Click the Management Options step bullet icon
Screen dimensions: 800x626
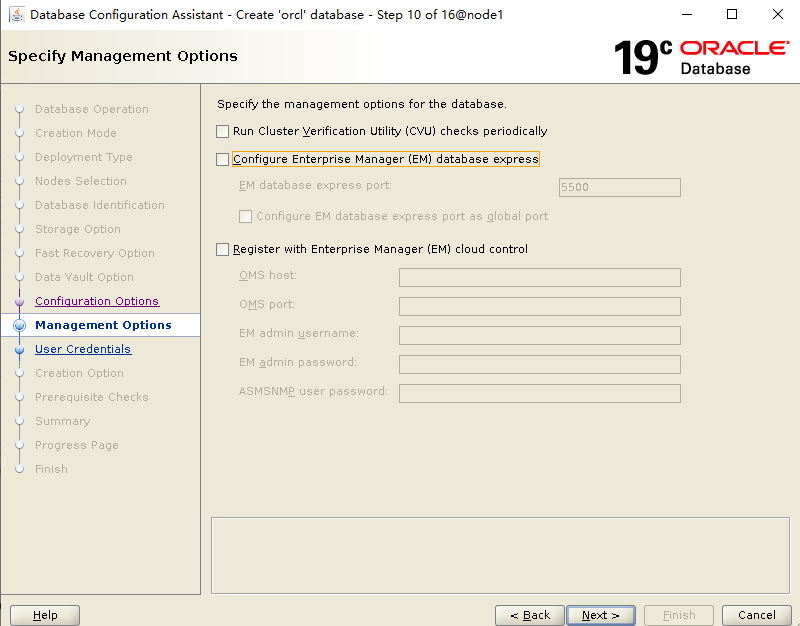(x=19, y=325)
